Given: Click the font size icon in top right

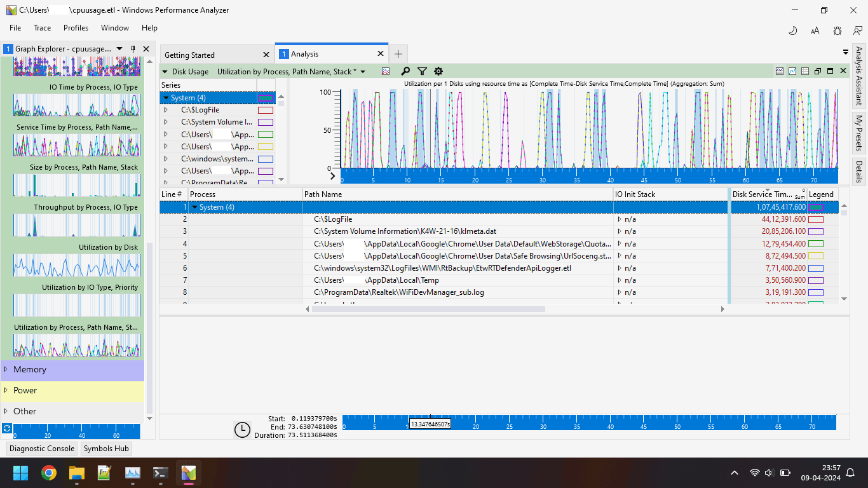Looking at the screenshot, I should [x=815, y=30].
